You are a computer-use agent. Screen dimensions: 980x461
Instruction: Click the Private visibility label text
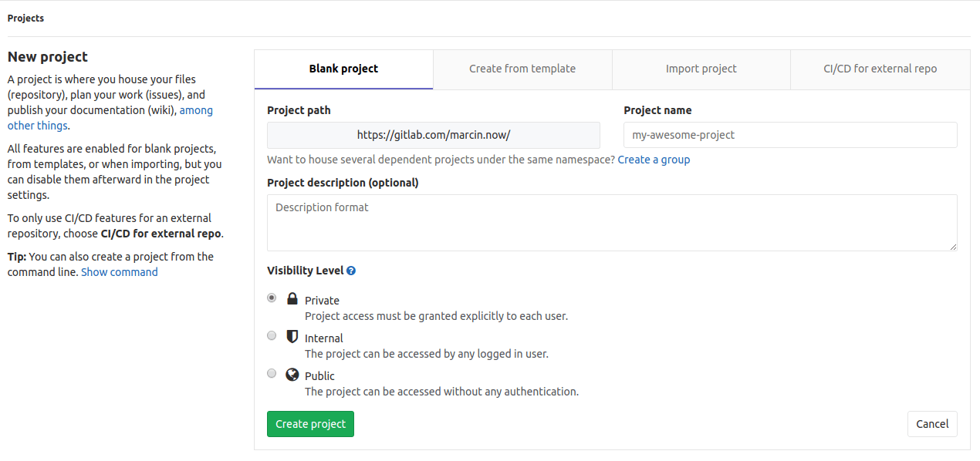click(322, 301)
